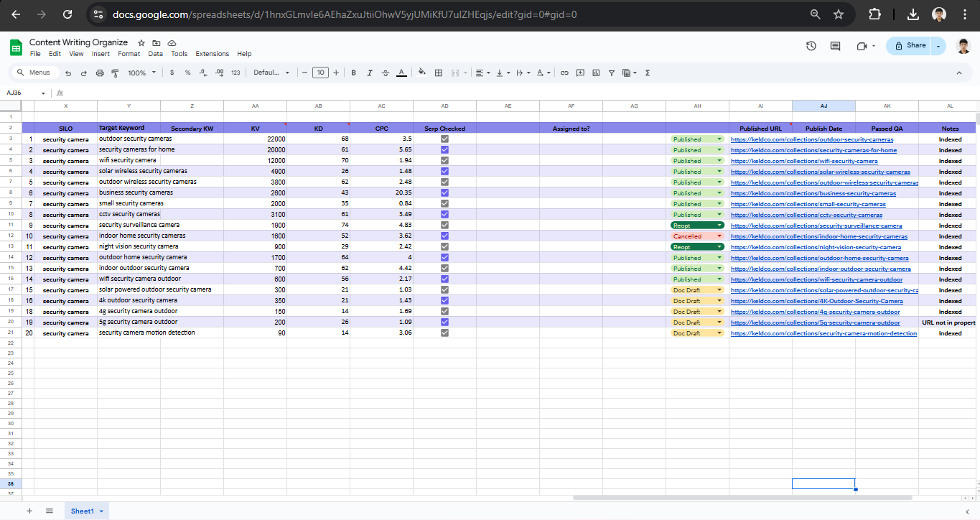Expand the font family Default dropdown
The image size is (980, 520).
pyautogui.click(x=271, y=73)
